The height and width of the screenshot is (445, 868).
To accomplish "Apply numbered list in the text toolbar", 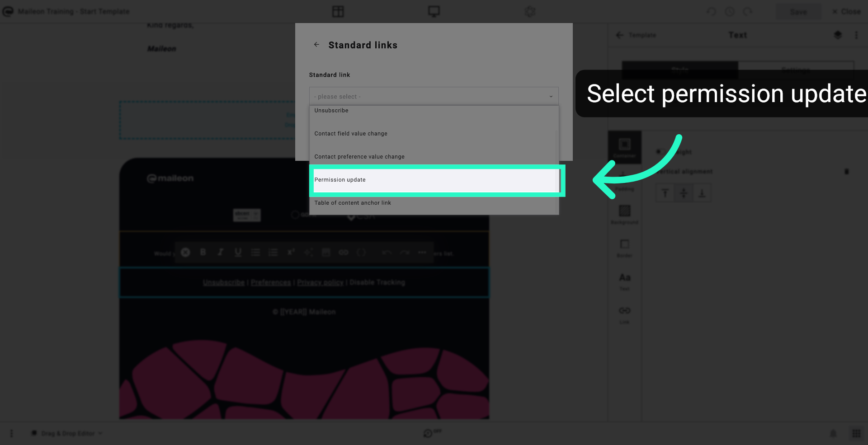I will click(273, 252).
